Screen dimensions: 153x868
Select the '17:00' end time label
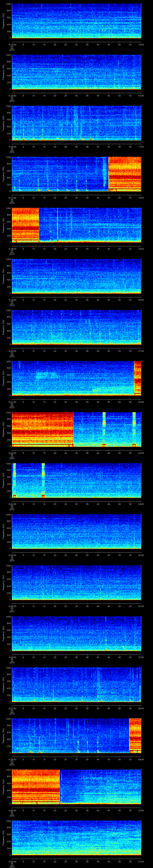tap(141, 147)
